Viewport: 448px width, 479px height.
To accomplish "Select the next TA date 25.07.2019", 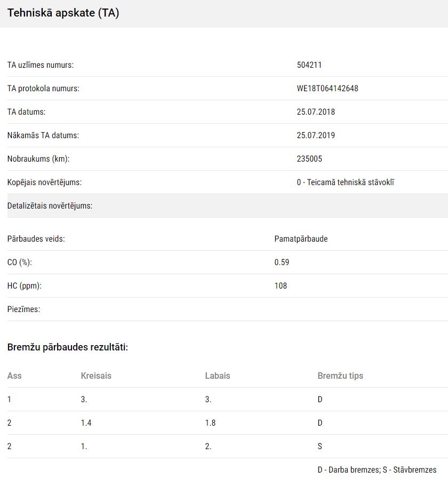I will (x=316, y=135).
